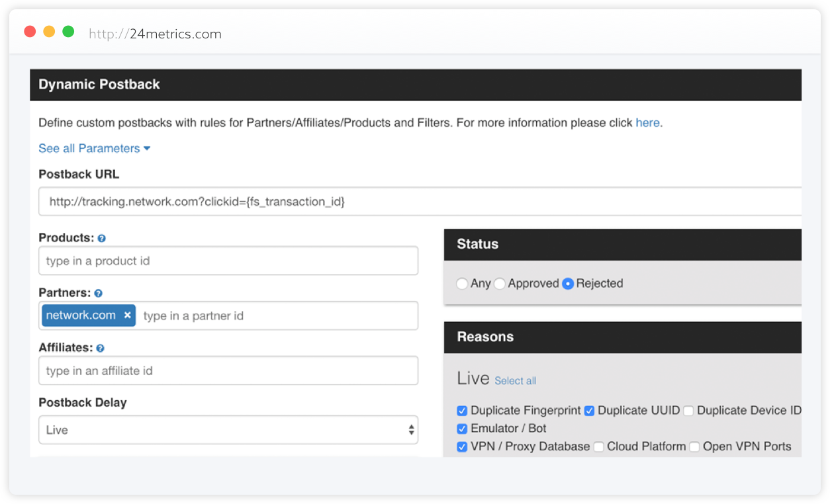830x504 pixels.
Task: Click the Products label
Action: [x=66, y=238]
